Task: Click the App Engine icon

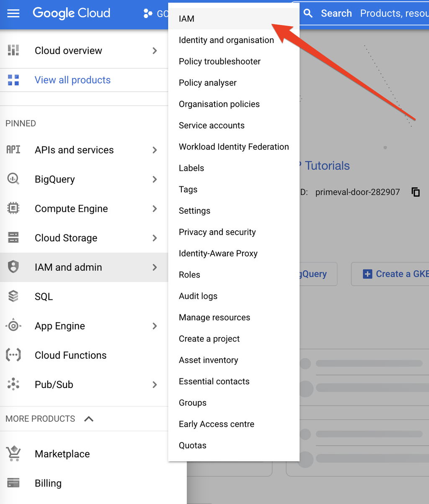Action: [x=13, y=325]
